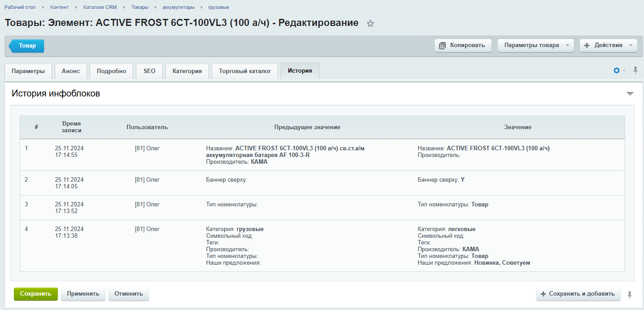This screenshot has width=644, height=310.
Task: Pin the bottom button bar
Action: click(630, 294)
